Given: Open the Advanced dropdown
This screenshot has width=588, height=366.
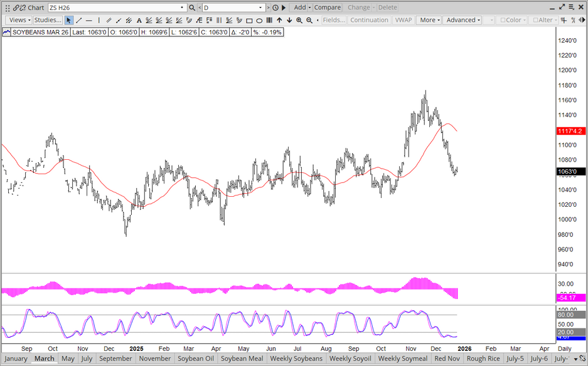Looking at the screenshot, I should point(462,20).
